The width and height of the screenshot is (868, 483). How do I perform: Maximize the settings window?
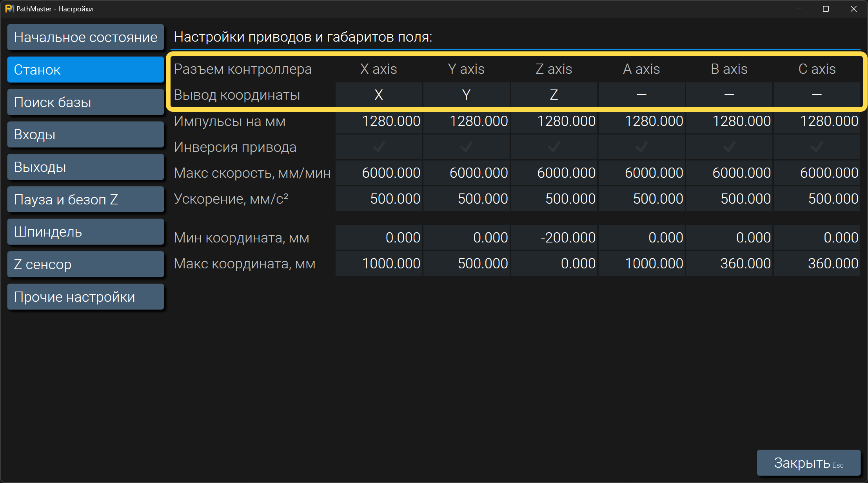click(x=826, y=9)
